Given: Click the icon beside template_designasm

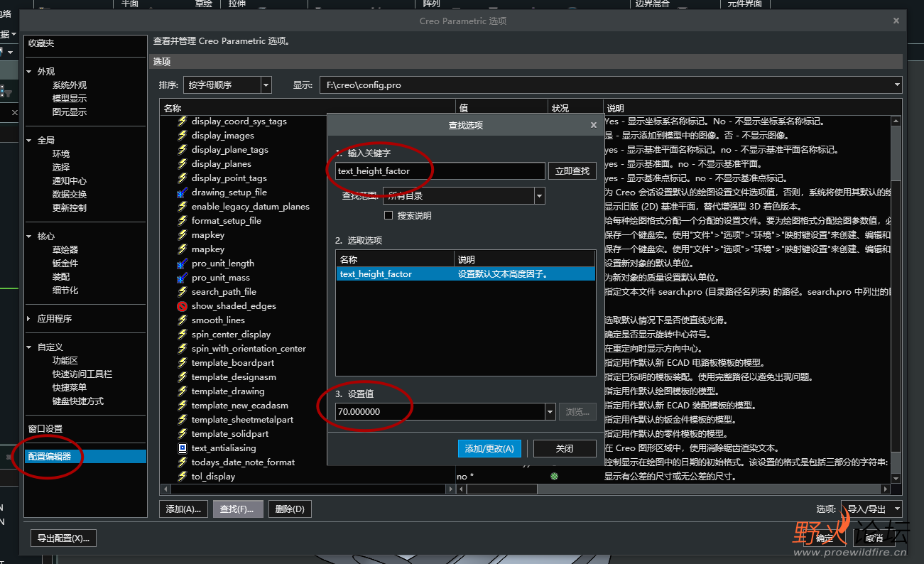Looking at the screenshot, I should pyautogui.click(x=183, y=377).
